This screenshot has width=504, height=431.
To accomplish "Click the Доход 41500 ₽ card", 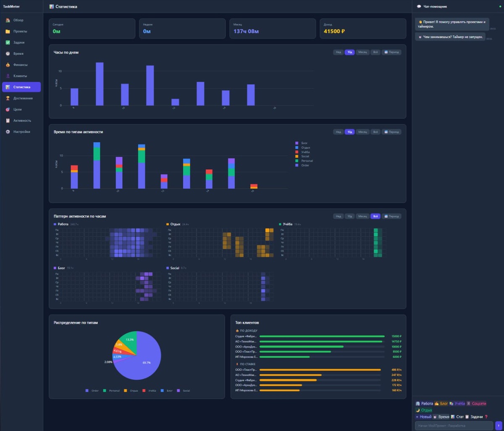I will pos(363,29).
